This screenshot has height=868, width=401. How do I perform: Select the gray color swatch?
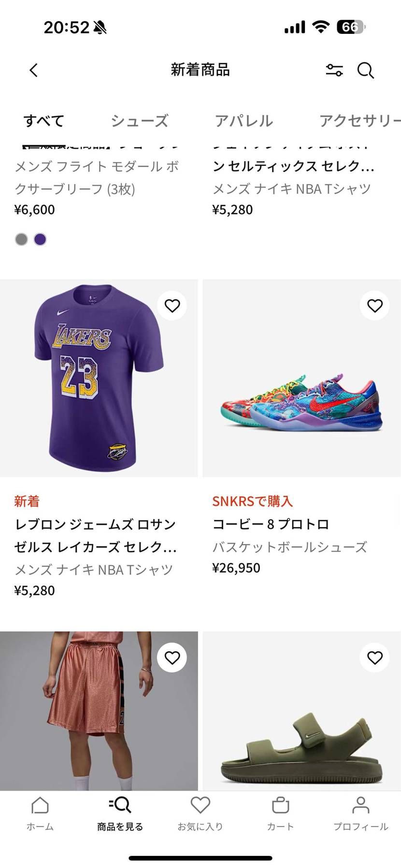point(21,239)
